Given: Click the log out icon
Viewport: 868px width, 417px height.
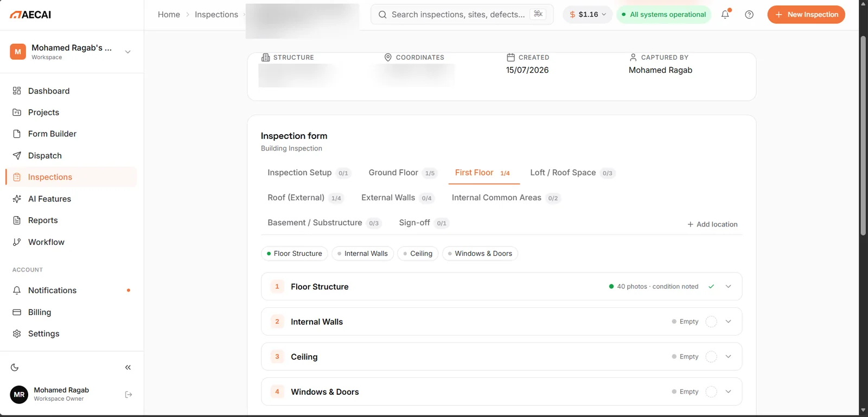Looking at the screenshot, I should 129,395.
